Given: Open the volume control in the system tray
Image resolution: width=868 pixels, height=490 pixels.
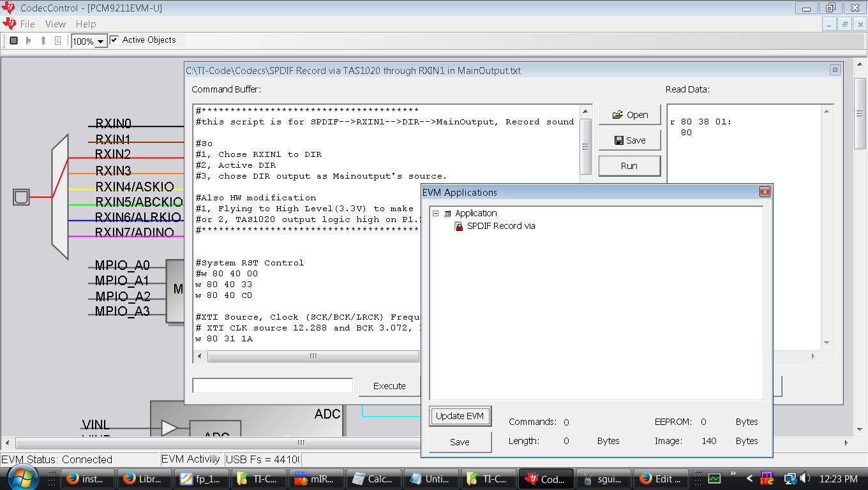Looking at the screenshot, I should [x=804, y=479].
